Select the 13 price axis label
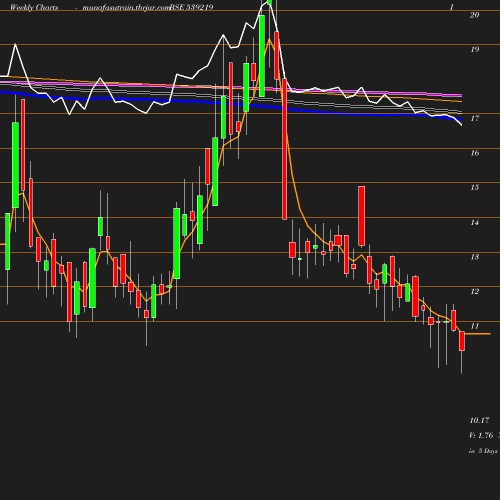Viewport: 500px width, 500px height. [x=475, y=257]
